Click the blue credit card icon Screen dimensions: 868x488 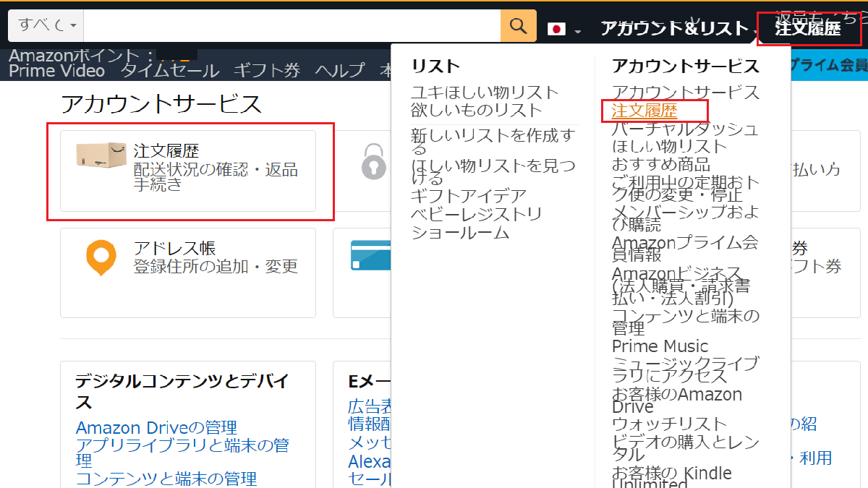(x=370, y=255)
